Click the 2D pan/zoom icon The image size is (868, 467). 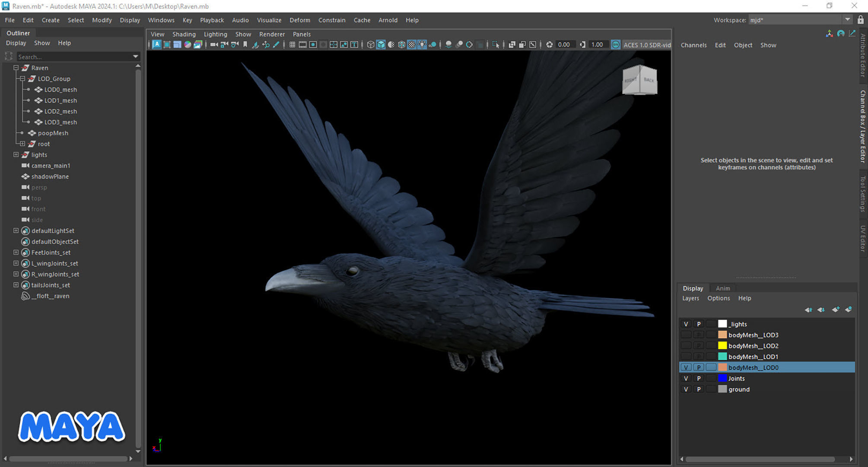266,45
